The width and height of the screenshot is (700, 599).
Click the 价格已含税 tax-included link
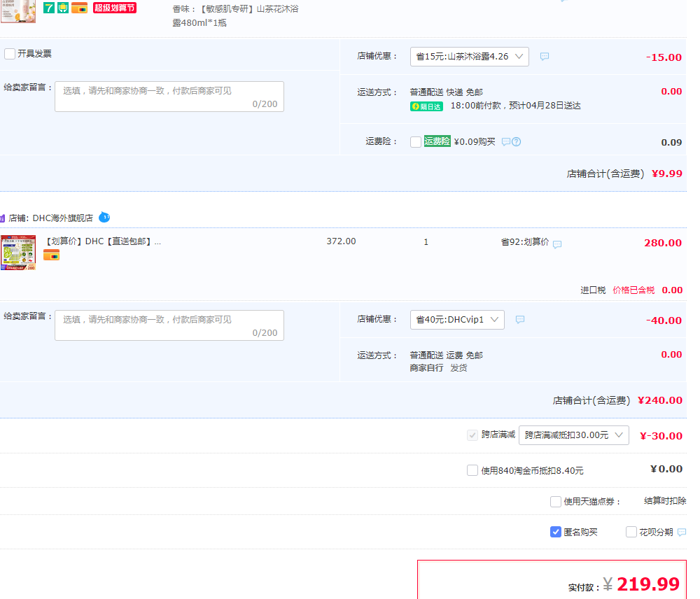click(633, 290)
